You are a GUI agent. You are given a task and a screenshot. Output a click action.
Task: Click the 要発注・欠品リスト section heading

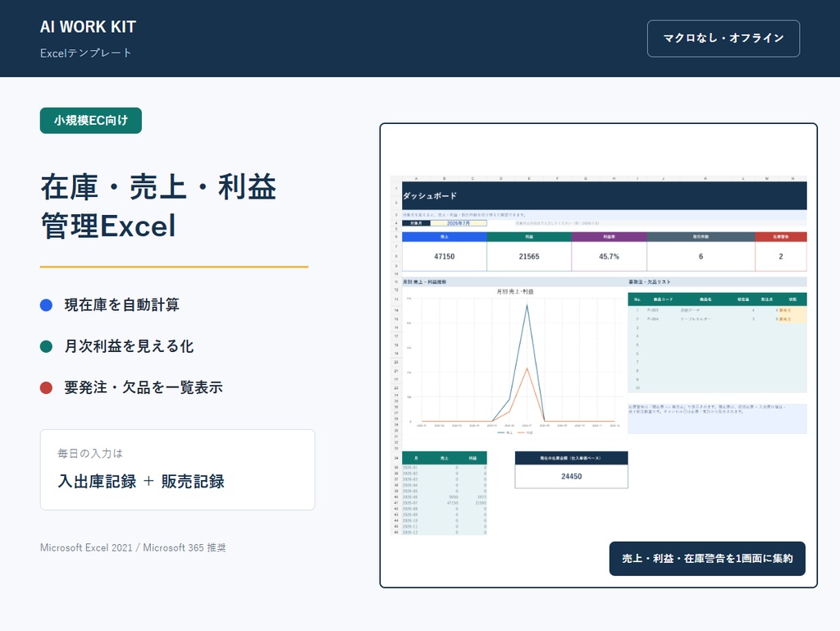coord(650,281)
